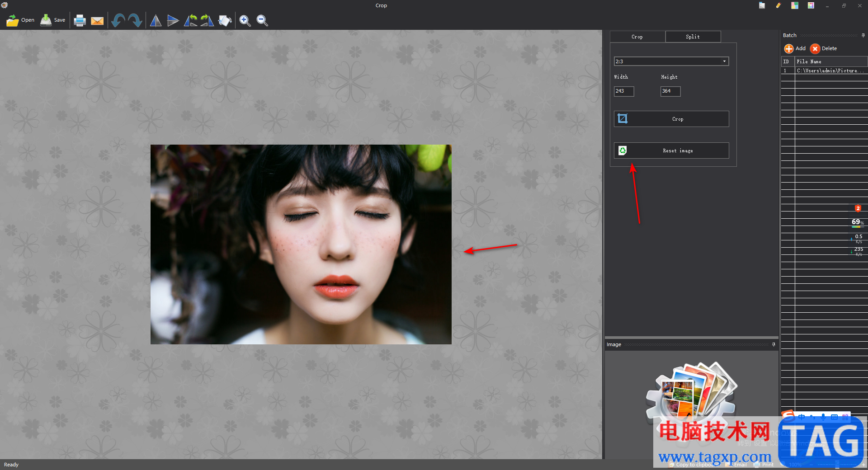Image resolution: width=868 pixels, height=470 pixels.
Task: Click the Width input field
Action: coord(624,91)
